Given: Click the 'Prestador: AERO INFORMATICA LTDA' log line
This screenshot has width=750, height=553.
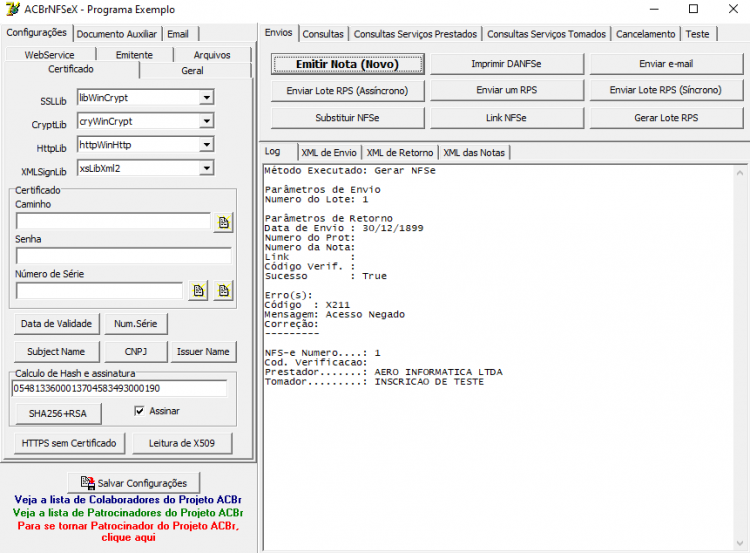Looking at the screenshot, I should pyautogui.click(x=384, y=372).
